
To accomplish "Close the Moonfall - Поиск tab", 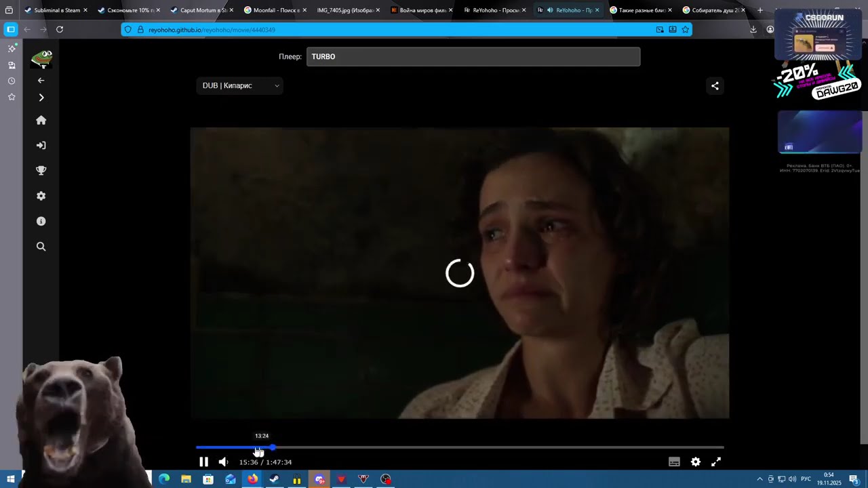I will pos(304,10).
